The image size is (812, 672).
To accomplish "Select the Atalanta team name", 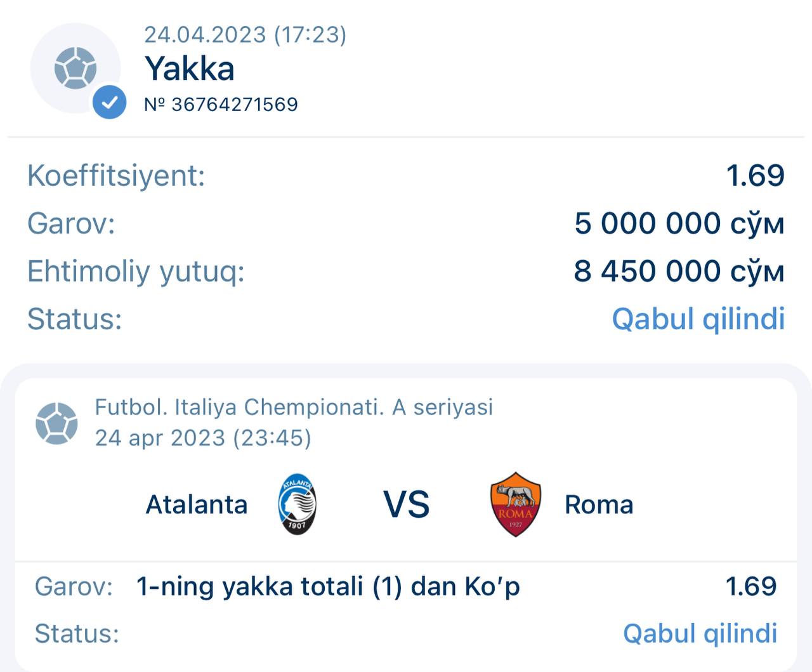I will [197, 505].
